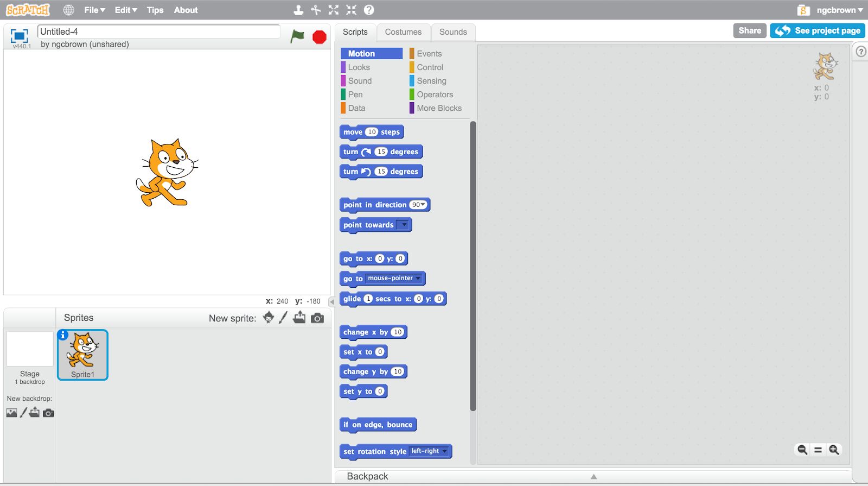
Task: Select the More Blocks category
Action: tap(438, 108)
